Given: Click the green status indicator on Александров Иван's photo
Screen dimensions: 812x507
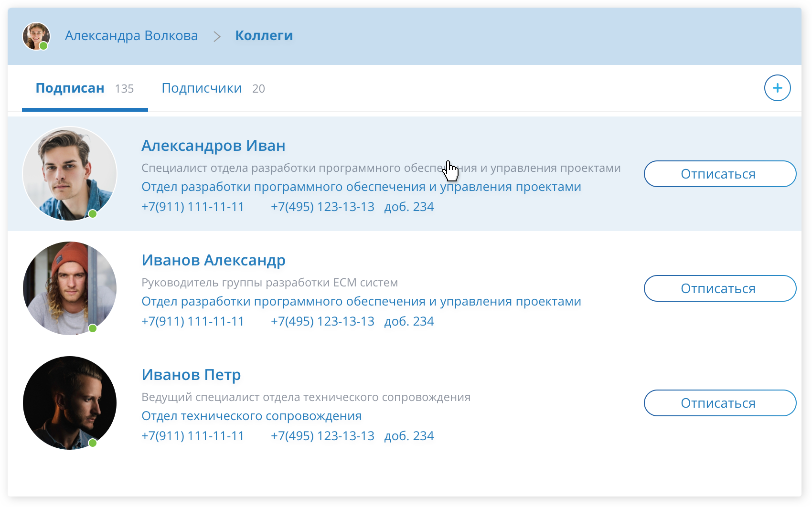Looking at the screenshot, I should 93,214.
